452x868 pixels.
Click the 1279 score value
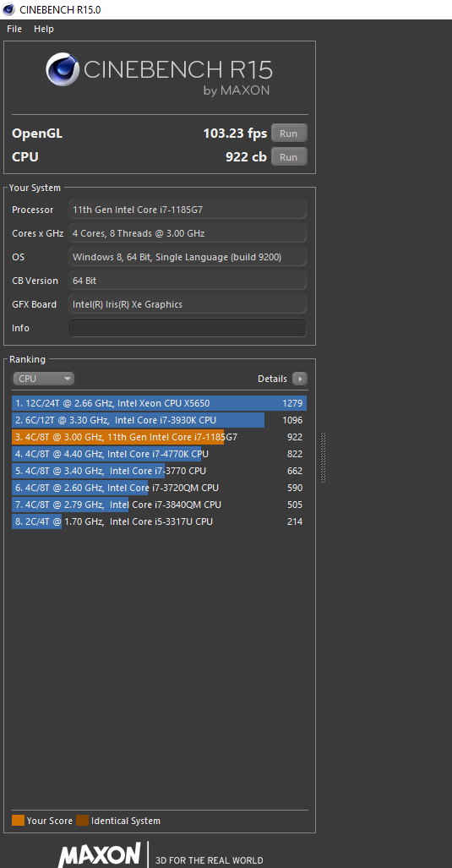[x=292, y=403]
